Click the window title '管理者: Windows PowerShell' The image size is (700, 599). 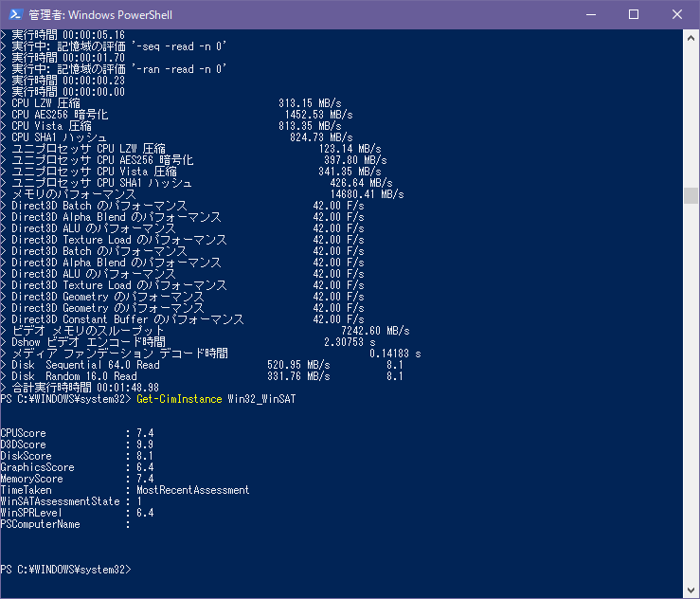click(100, 15)
